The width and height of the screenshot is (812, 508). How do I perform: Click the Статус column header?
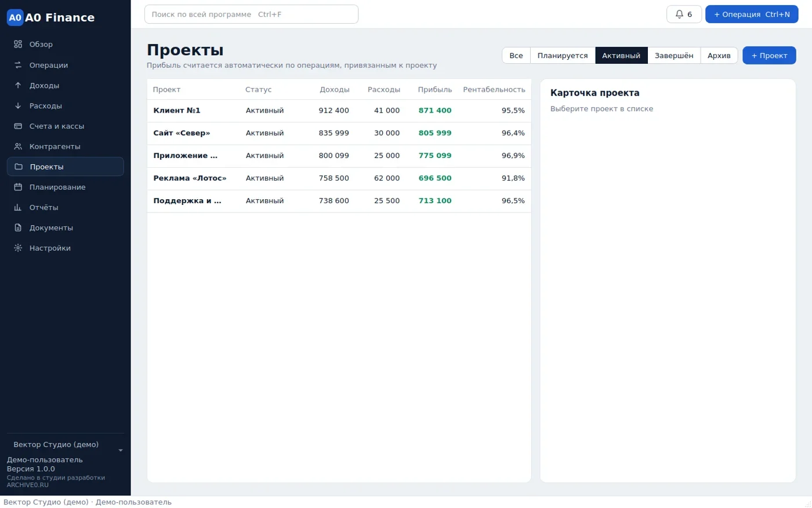pos(259,89)
